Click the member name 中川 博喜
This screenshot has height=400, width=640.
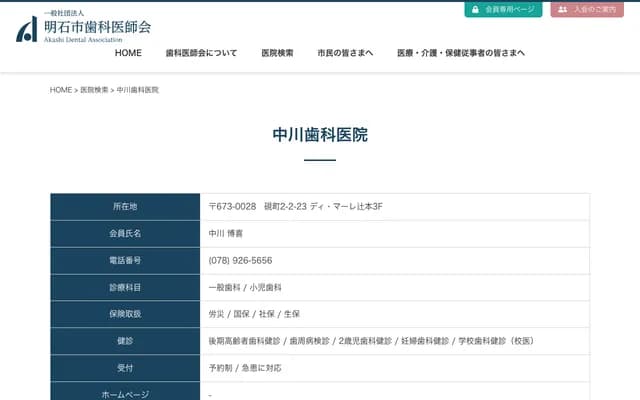226,233
